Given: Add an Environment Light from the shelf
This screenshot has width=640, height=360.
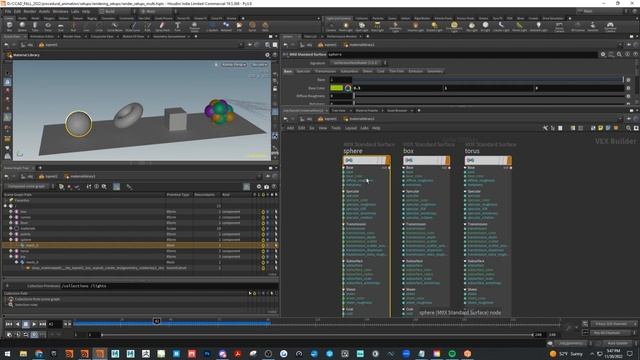Looking at the screenshot, I should (454, 27).
